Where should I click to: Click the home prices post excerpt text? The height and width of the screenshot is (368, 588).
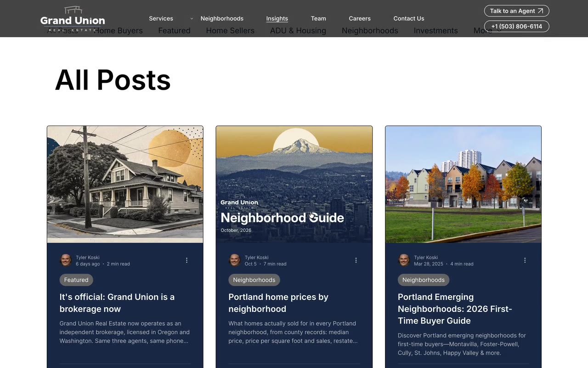coord(293,332)
